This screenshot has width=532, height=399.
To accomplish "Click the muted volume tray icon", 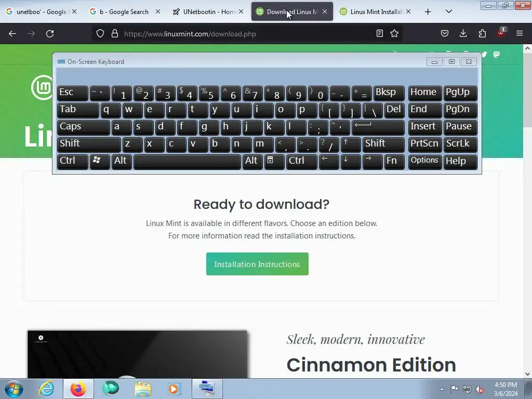I will click(480, 389).
